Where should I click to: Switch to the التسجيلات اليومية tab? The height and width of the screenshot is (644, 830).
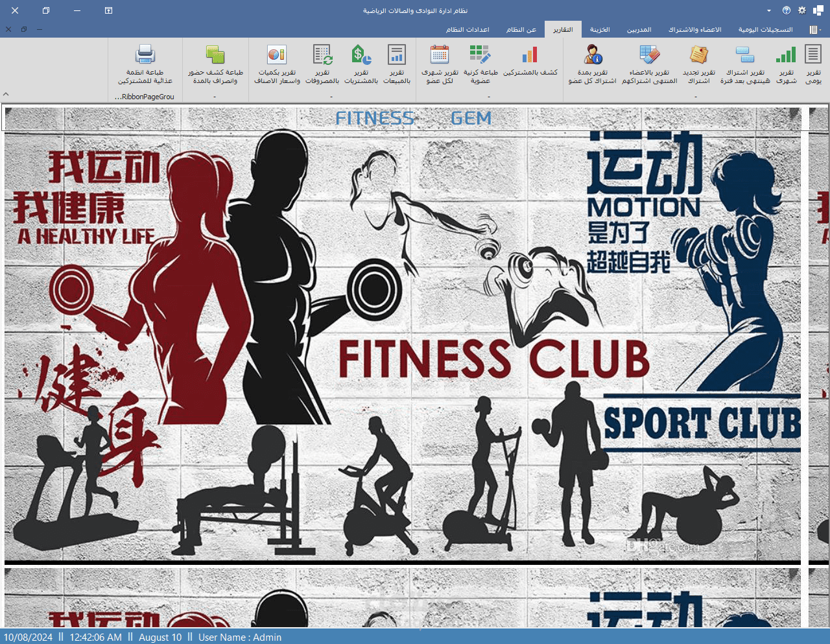point(765,30)
